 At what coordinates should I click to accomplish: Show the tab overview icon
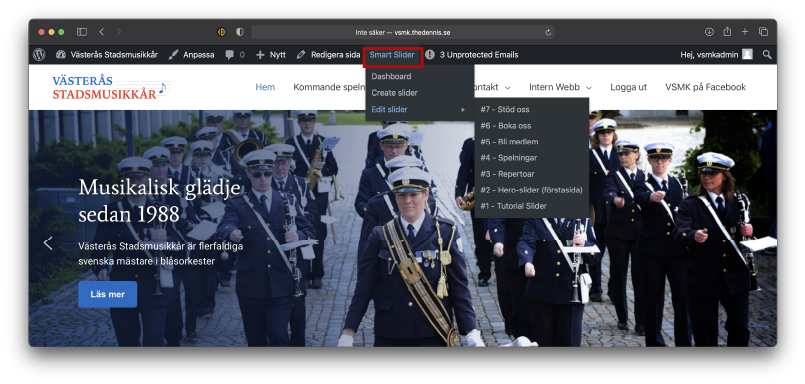[x=763, y=32]
